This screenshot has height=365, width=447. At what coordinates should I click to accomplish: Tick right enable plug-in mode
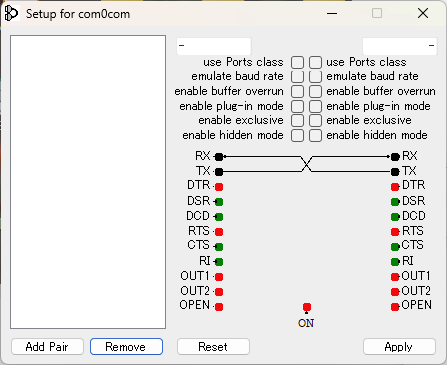(315, 106)
